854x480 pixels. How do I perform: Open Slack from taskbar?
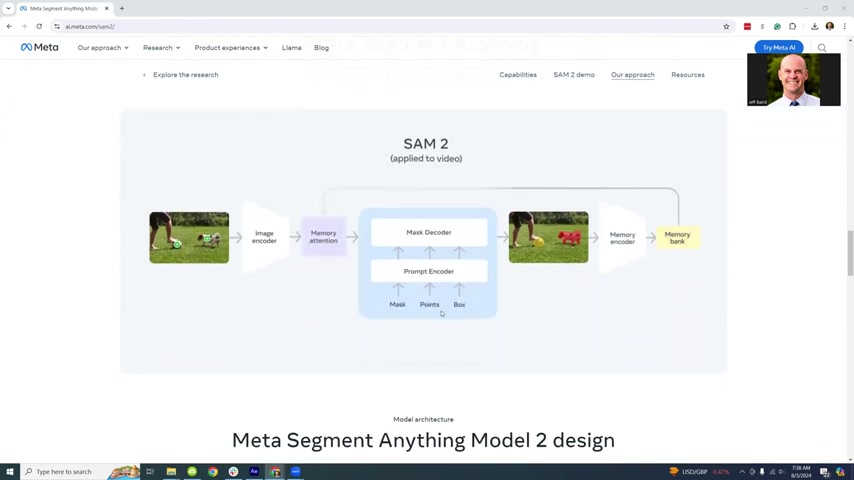[233, 472]
